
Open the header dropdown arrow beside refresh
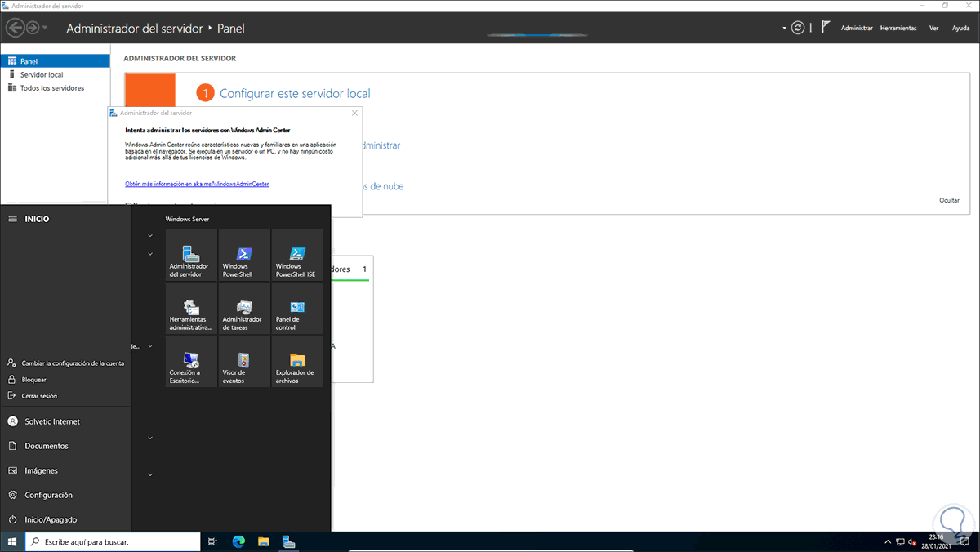[783, 28]
